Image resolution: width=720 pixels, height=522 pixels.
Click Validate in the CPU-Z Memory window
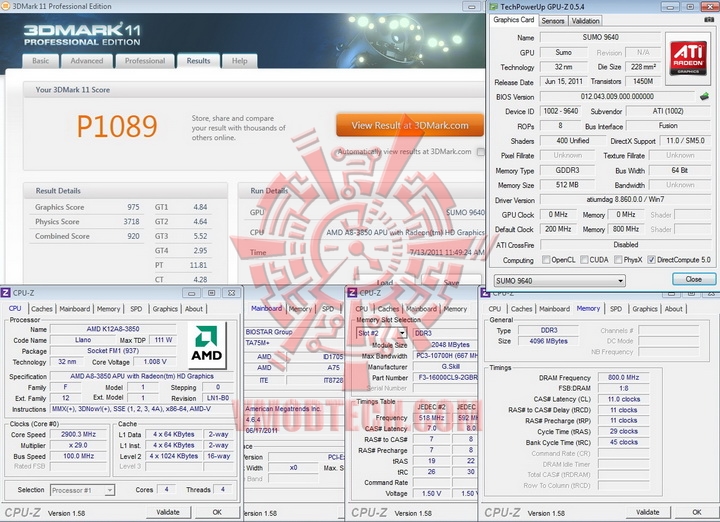click(647, 512)
